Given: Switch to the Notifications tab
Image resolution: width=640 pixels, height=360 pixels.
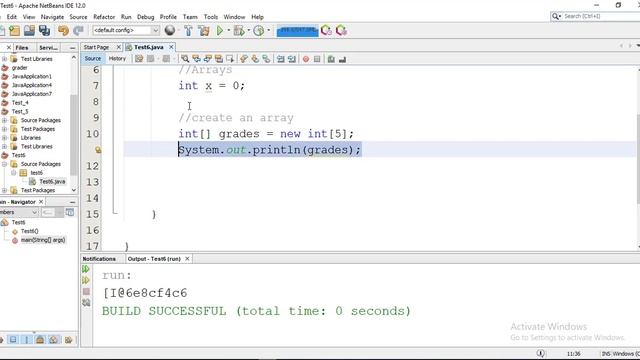Looking at the screenshot, I should (x=99, y=259).
